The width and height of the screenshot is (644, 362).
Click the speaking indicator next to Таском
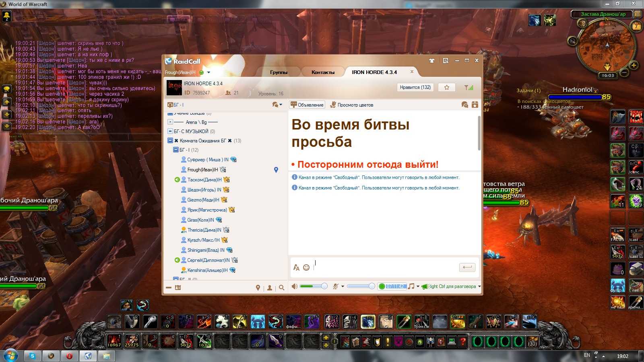point(177,180)
